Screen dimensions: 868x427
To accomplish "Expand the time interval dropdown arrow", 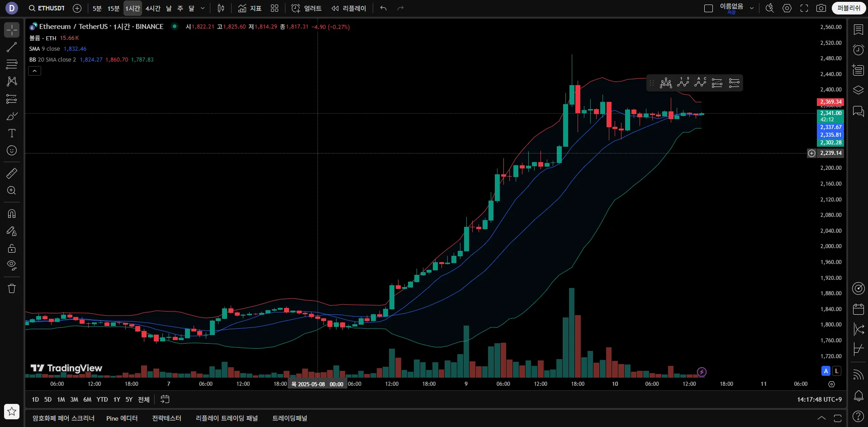I will click(x=203, y=8).
